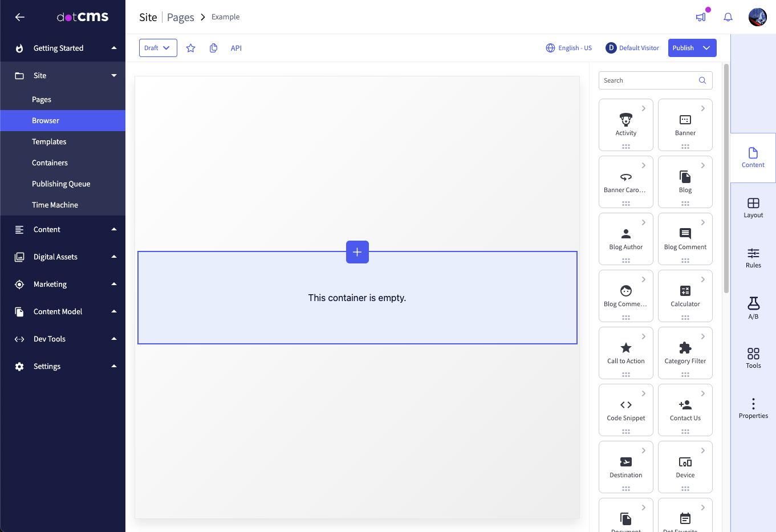Collapse the Site menu section
Screen dimensions: 776x532
pyautogui.click(x=63, y=75)
